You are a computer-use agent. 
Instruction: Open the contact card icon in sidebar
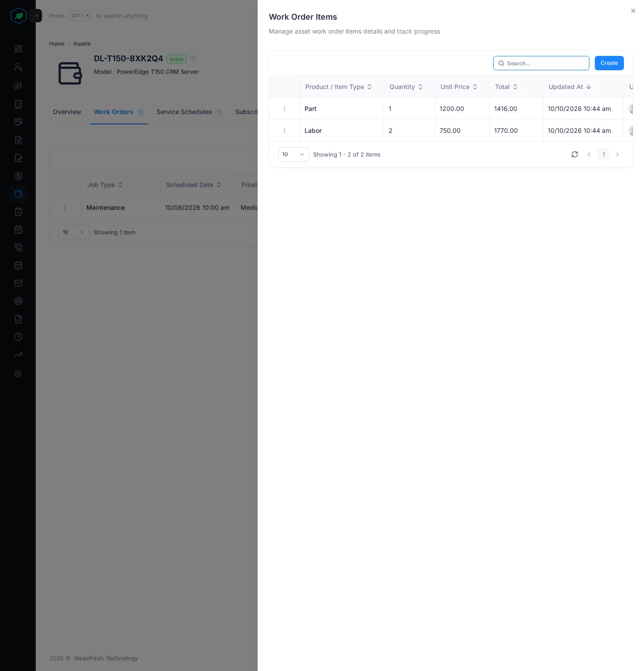coord(18,85)
